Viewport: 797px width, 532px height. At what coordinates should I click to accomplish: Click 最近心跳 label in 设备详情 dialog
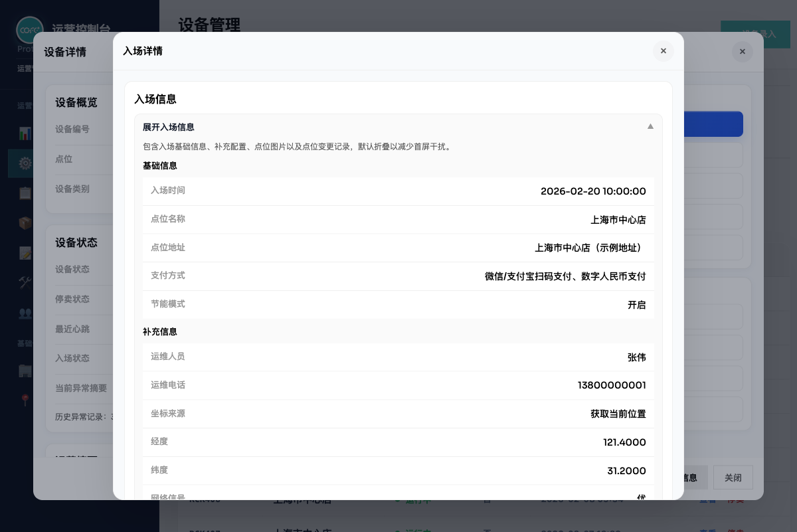[72, 329]
